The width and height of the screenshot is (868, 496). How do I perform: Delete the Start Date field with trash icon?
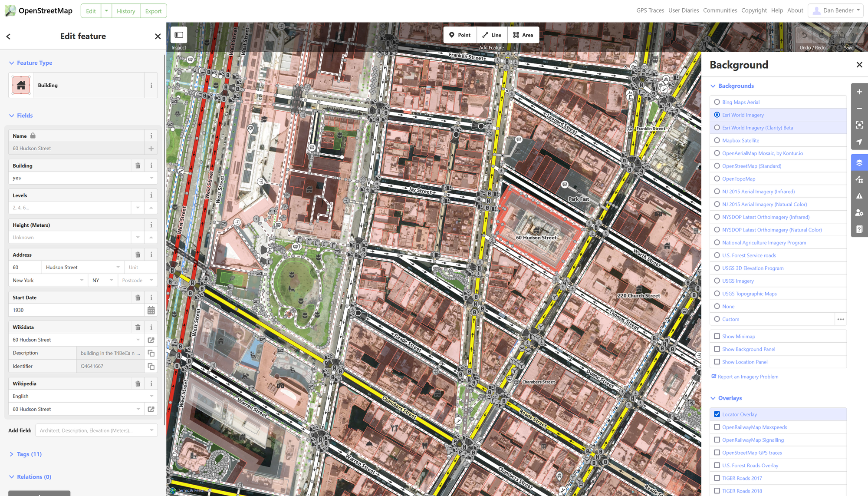pyautogui.click(x=138, y=298)
